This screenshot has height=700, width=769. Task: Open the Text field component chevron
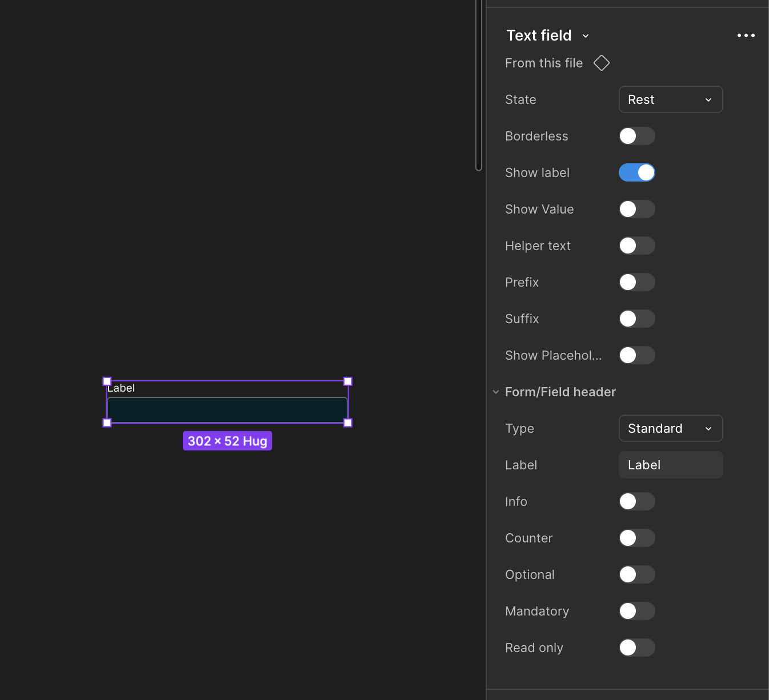click(x=586, y=36)
